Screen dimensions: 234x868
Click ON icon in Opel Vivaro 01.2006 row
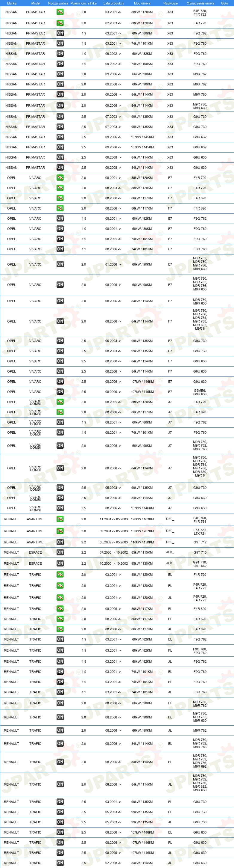tap(60, 265)
